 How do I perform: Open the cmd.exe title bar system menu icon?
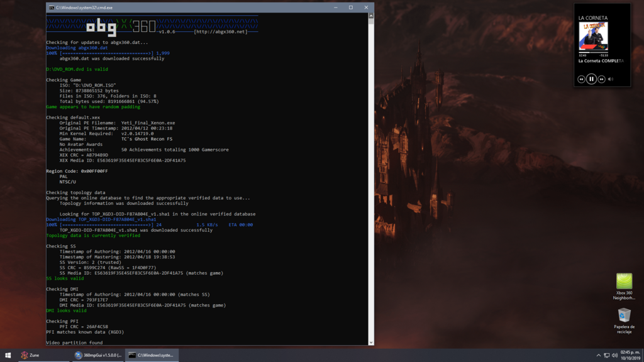52,8
